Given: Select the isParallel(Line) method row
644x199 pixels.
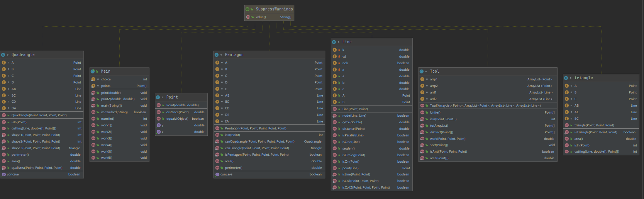Looking at the screenshot, I should (x=353, y=135).
